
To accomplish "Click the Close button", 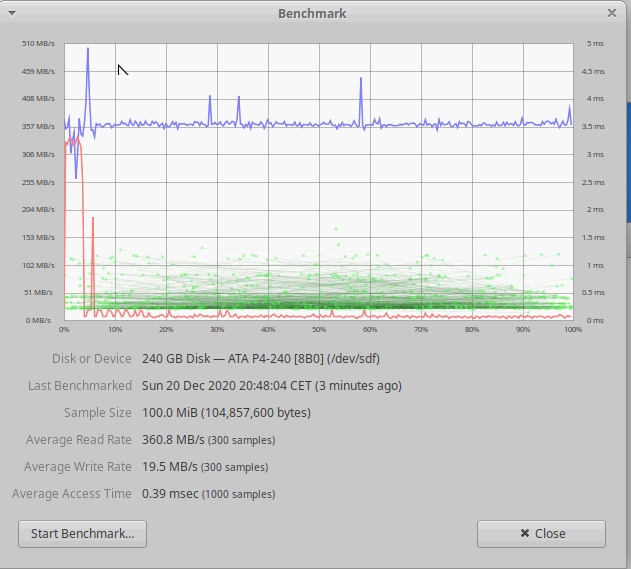I will (541, 534).
